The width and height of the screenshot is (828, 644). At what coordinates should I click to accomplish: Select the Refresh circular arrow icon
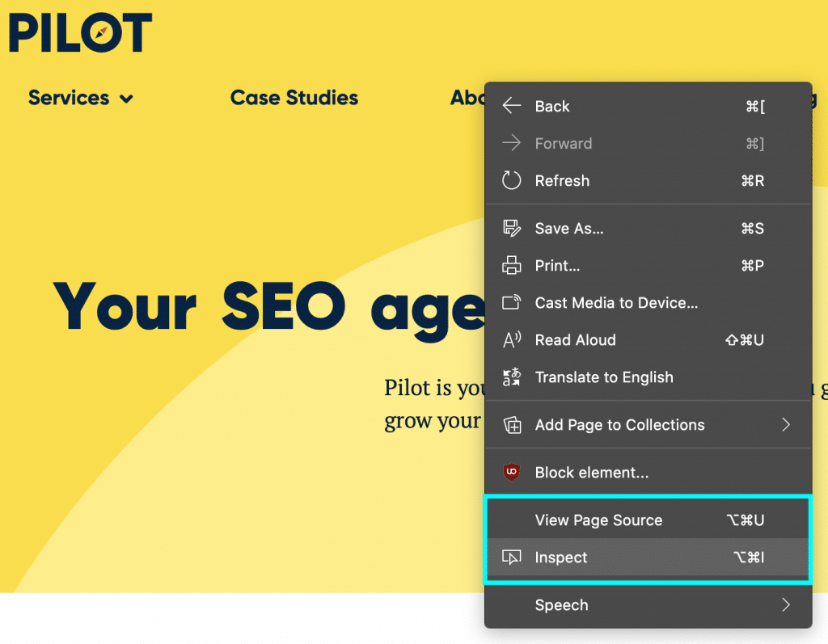[511, 180]
